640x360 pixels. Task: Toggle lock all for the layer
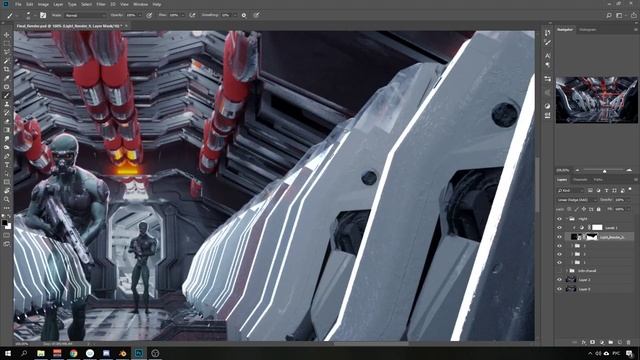click(x=598, y=209)
